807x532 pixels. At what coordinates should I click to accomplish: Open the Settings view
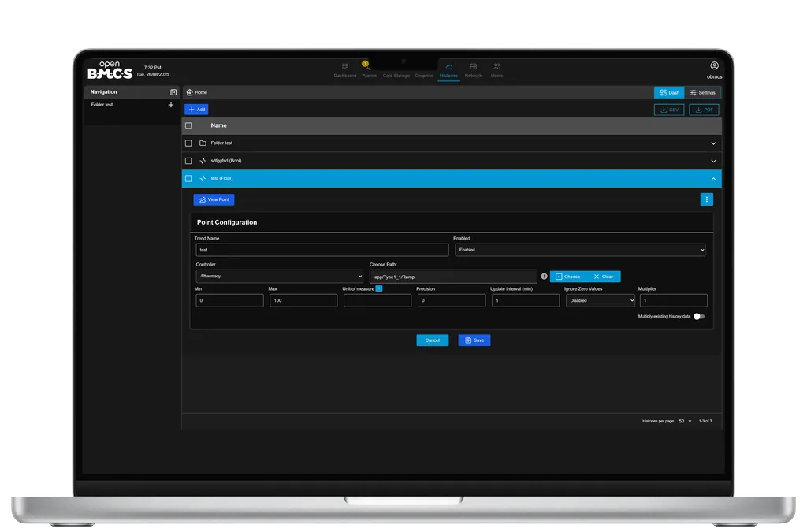pos(702,93)
